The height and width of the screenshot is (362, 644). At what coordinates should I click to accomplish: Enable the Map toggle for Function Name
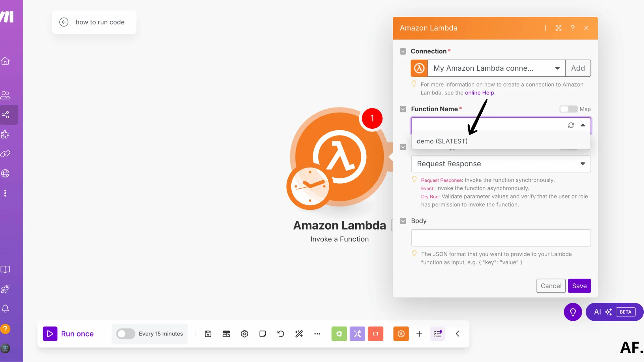tap(568, 109)
